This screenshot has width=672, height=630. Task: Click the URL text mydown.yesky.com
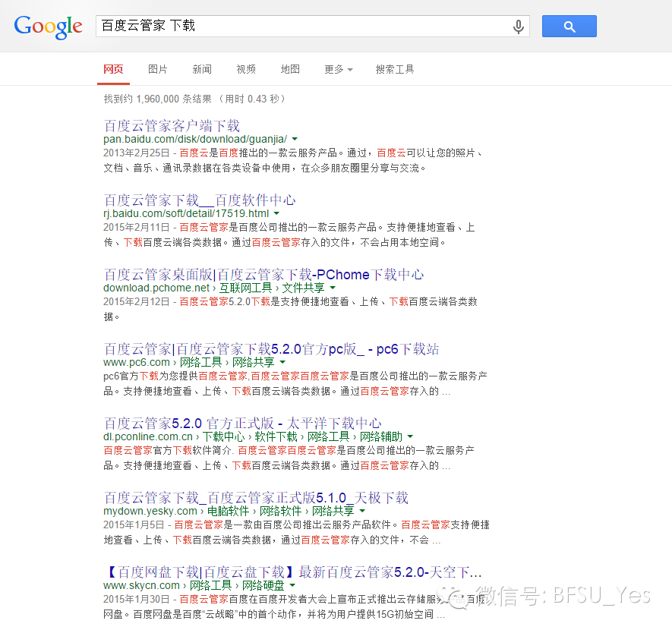click(150, 511)
